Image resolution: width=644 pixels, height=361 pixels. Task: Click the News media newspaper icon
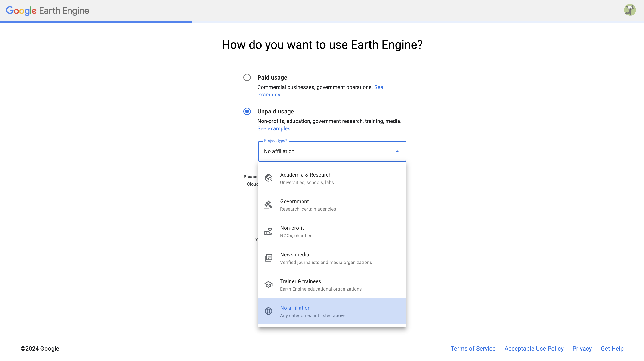[x=269, y=258]
